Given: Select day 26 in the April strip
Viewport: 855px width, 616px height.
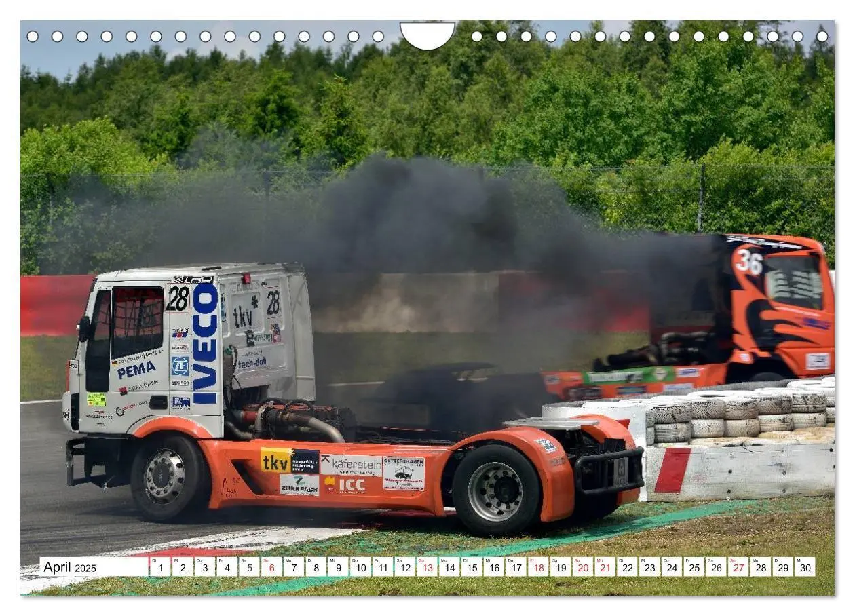Looking at the screenshot, I should (716, 567).
